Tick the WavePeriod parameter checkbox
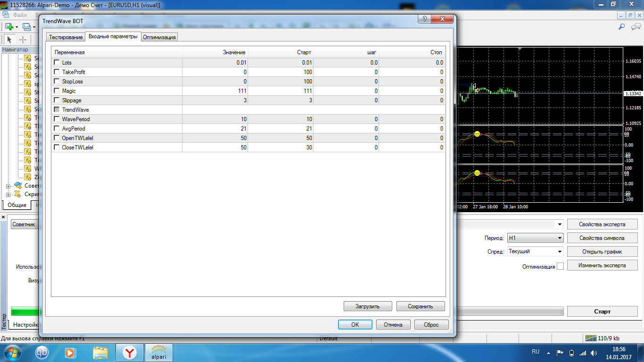This screenshot has height=362, width=644. 57,119
